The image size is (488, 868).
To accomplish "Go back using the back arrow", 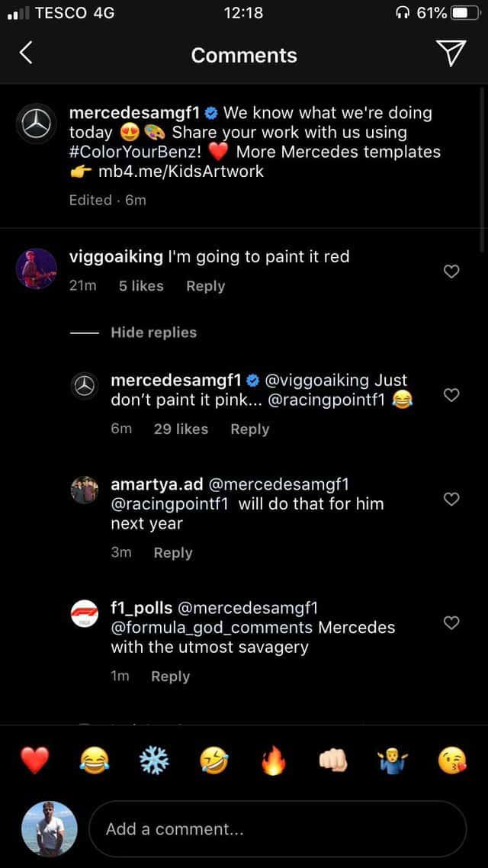I will (26, 53).
